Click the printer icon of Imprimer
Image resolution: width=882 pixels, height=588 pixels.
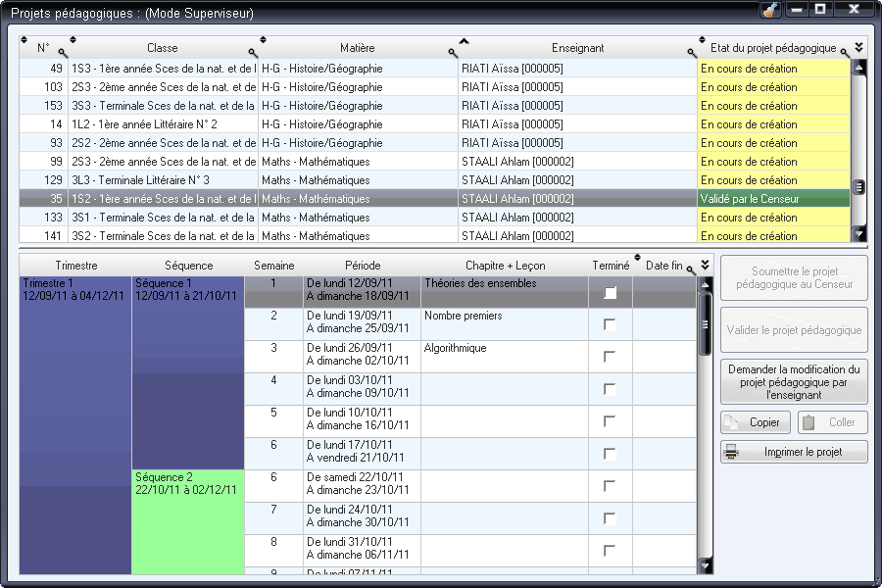click(731, 452)
